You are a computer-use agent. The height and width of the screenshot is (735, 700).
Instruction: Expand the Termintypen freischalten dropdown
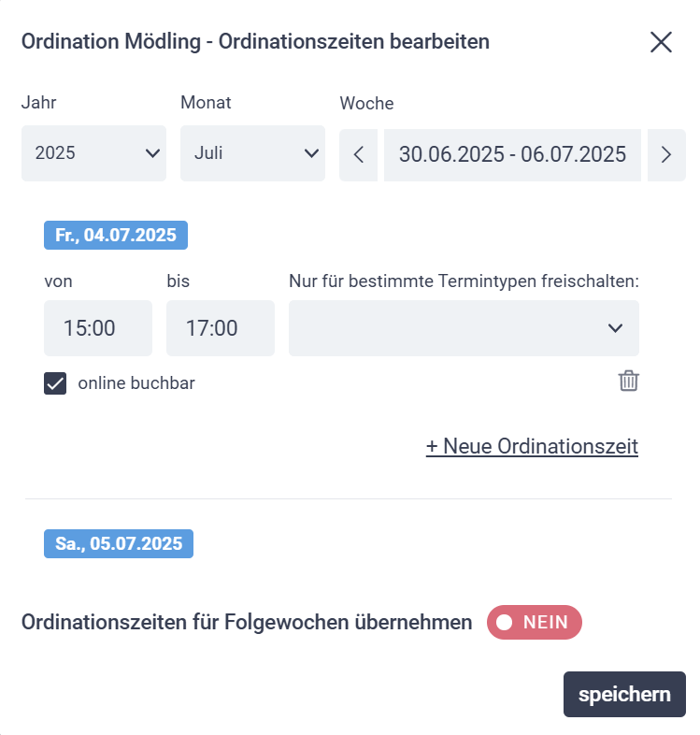464,328
